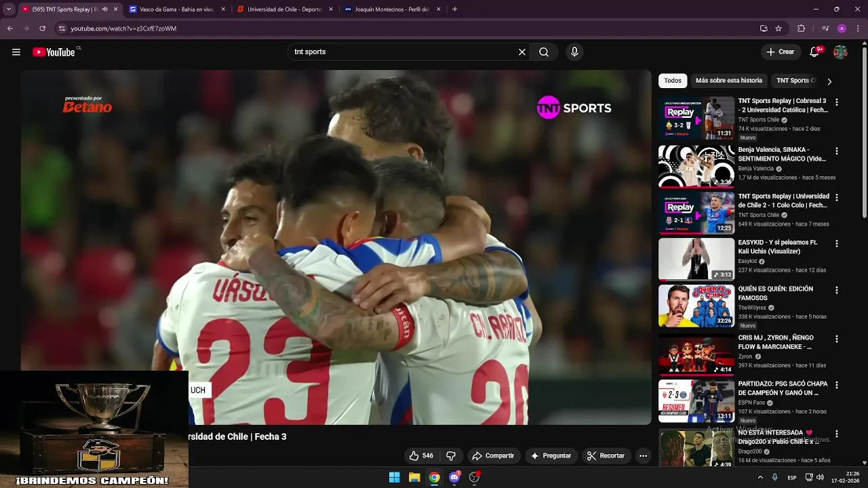Click the Recortar clip button
This screenshot has height=488, width=868.
point(606,456)
